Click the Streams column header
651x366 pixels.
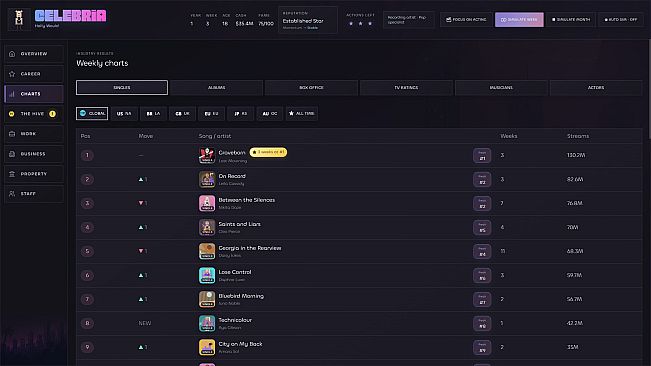click(x=578, y=136)
